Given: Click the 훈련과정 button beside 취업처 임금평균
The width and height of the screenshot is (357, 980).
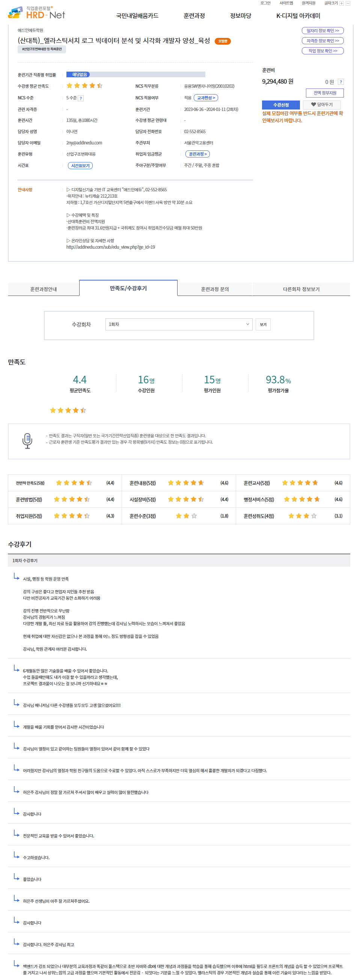Looking at the screenshot, I should point(197,154).
